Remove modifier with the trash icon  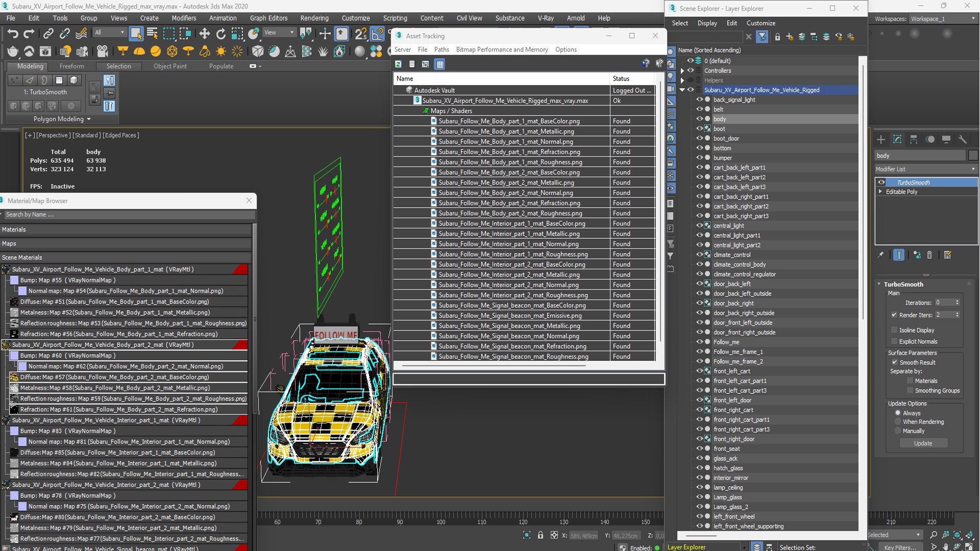pos(929,255)
